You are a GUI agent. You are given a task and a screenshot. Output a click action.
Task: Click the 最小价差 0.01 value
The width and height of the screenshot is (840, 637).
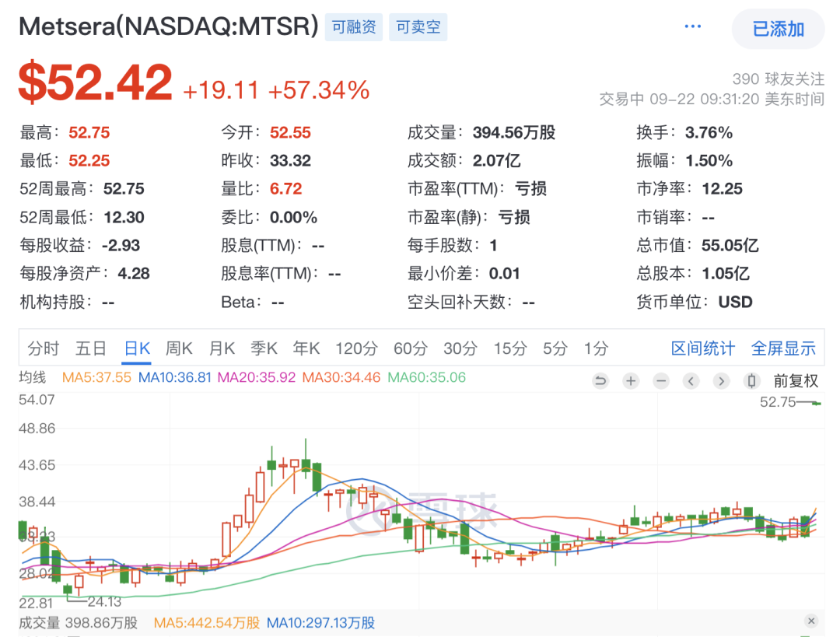click(x=504, y=274)
